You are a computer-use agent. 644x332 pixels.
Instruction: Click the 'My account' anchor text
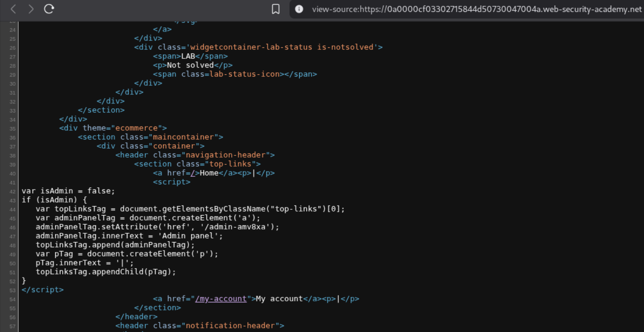point(279,299)
